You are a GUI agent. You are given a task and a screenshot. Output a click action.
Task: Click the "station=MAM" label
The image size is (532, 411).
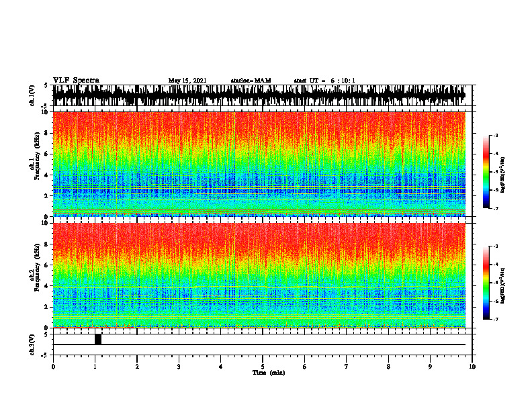(251, 81)
